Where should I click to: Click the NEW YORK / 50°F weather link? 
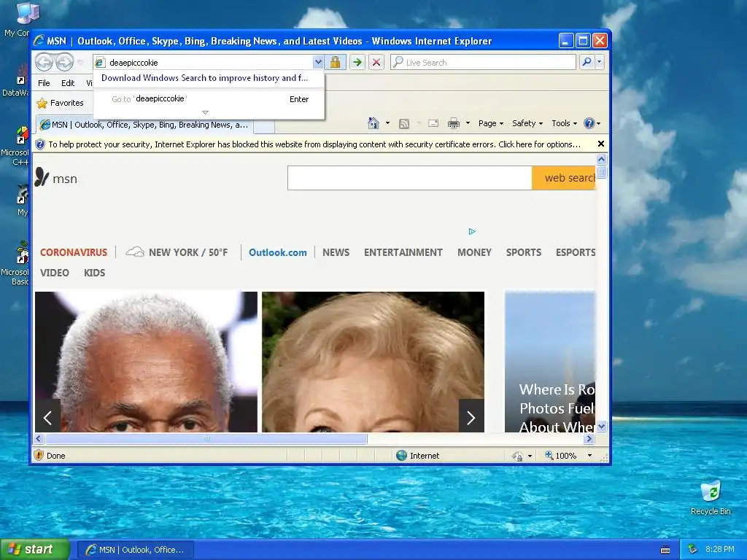177,252
